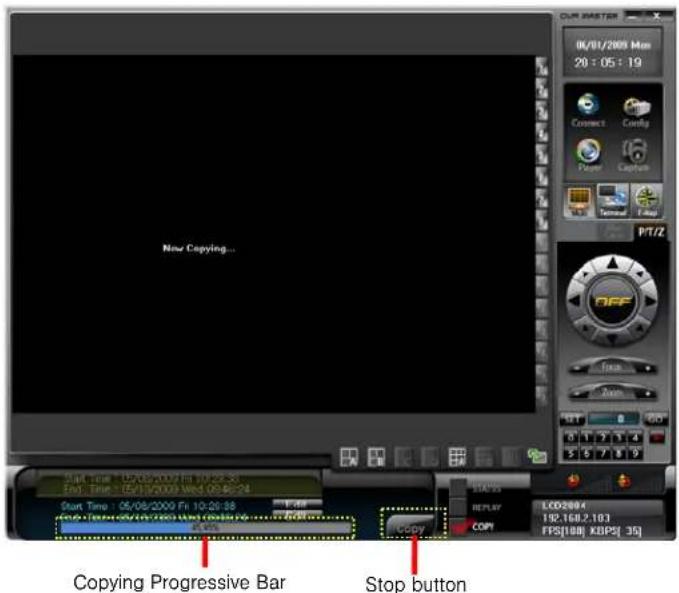The height and width of the screenshot is (593, 679).
Task: Select the 16-split grid layout icon
Action: [457, 457]
